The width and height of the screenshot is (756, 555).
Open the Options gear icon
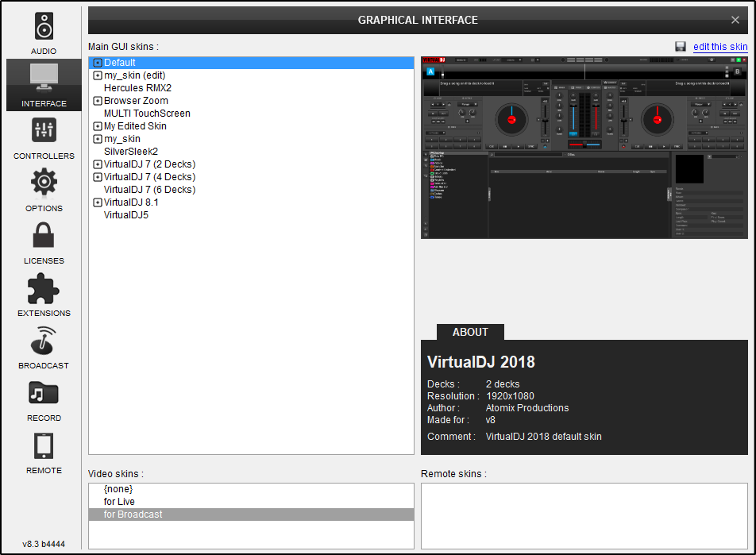pos(44,182)
